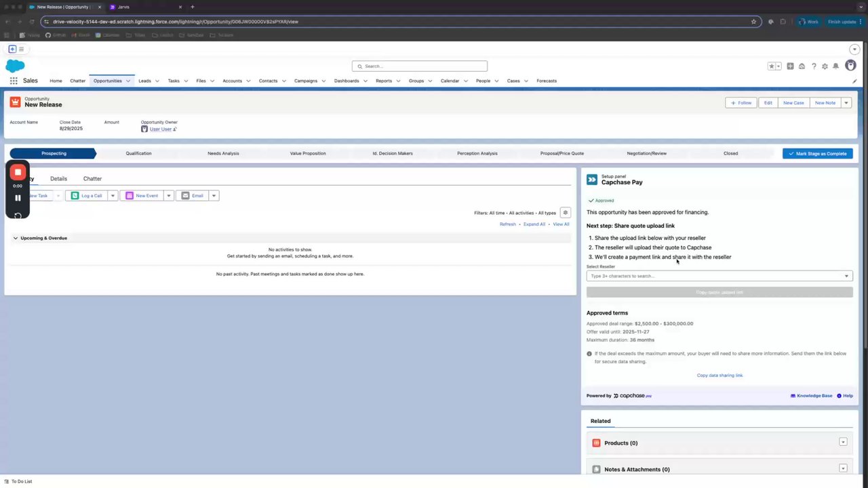Viewport: 868px width, 488px height.
Task: Click View All activities link
Action: (x=561, y=224)
